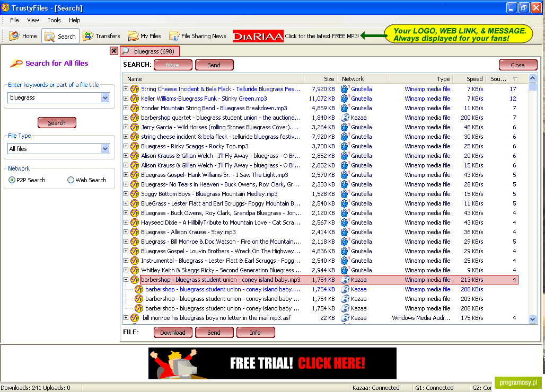Open the File menu
This screenshot has width=545, height=392.
pyautogui.click(x=15, y=20)
